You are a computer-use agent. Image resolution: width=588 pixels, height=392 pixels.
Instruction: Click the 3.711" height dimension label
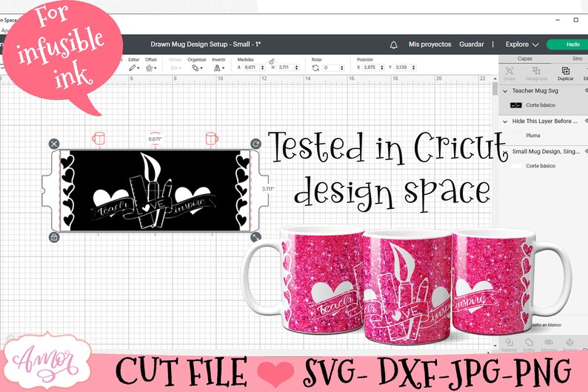tap(268, 189)
